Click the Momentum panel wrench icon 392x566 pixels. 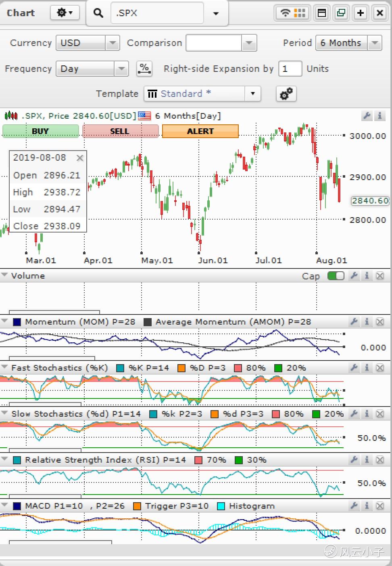(x=354, y=322)
